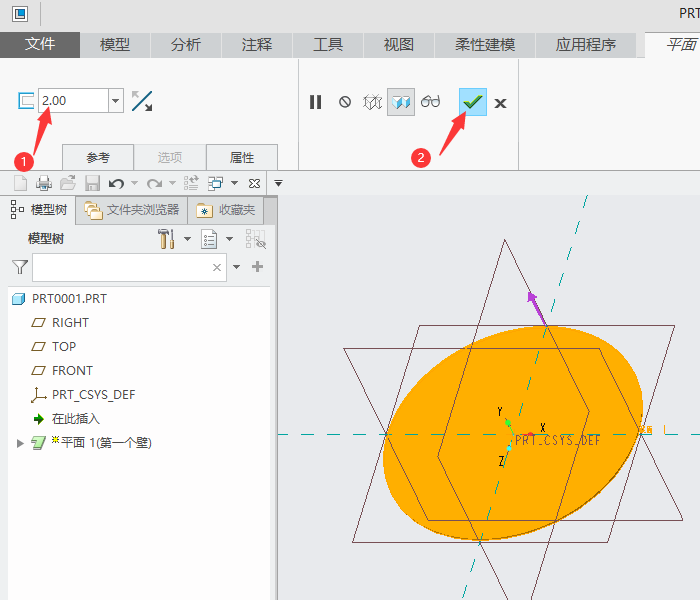The image size is (700, 600).
Task: Click the flip thickness direction icon
Action: pyautogui.click(x=142, y=101)
